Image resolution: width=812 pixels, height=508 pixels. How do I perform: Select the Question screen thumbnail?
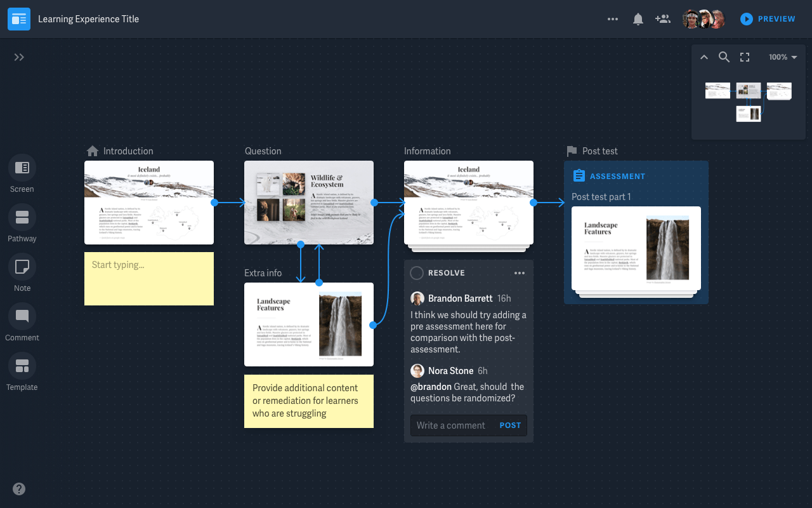coord(309,203)
